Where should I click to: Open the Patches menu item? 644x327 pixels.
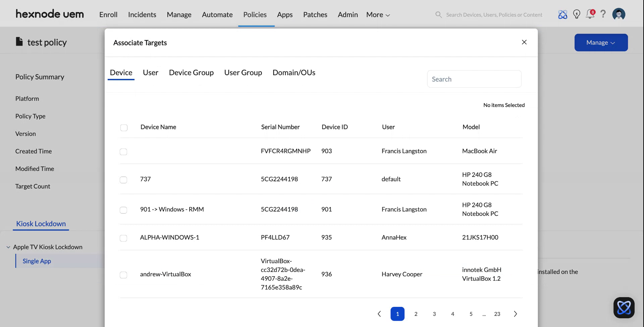315,14
